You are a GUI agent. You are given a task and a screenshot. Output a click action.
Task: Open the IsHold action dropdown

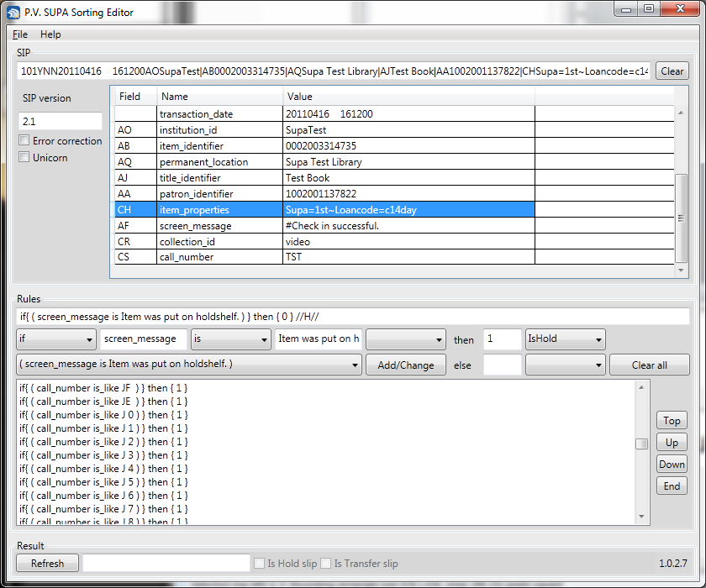pos(565,339)
